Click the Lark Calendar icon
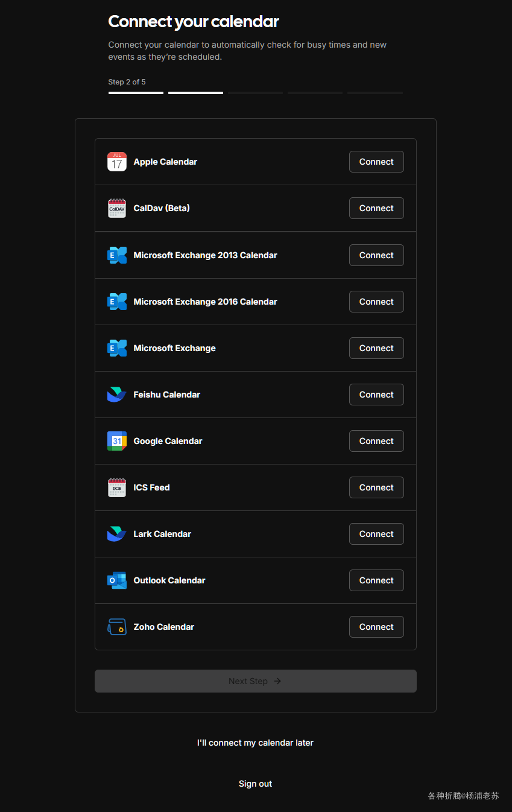This screenshot has width=512, height=812. pyautogui.click(x=117, y=534)
